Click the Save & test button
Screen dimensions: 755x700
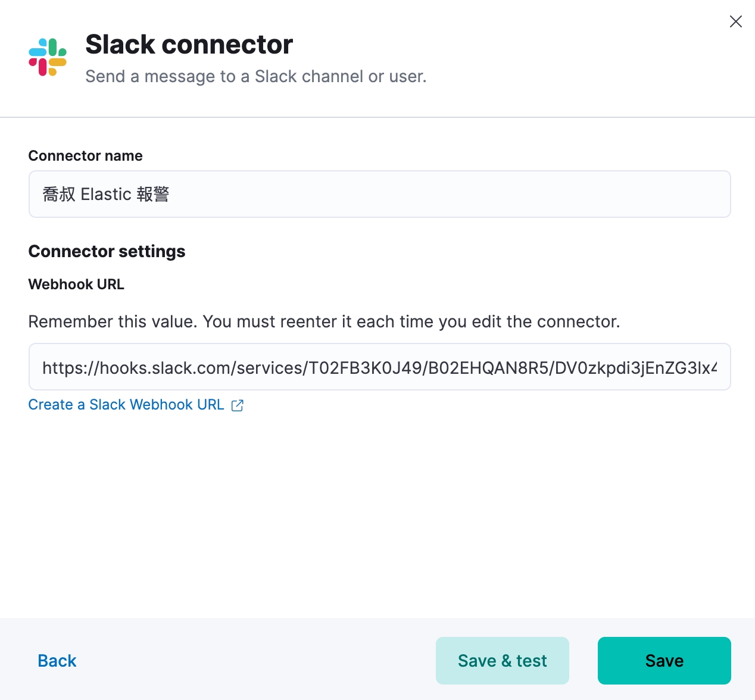coord(503,661)
